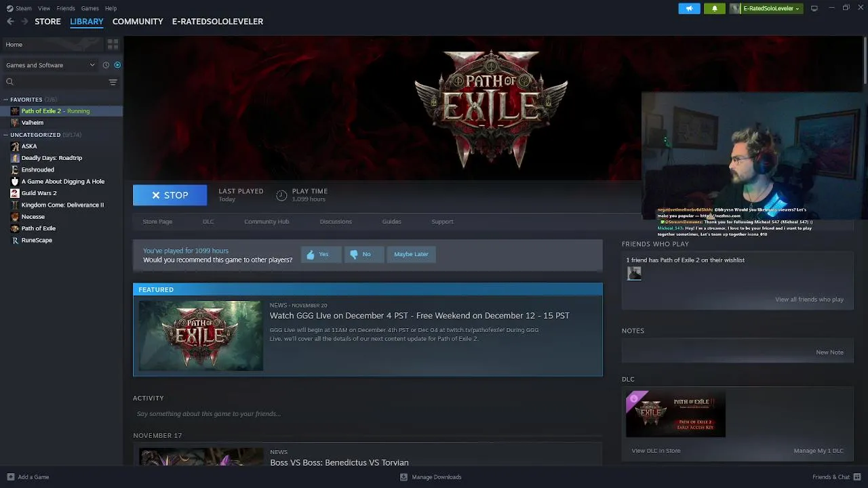Image resolution: width=868 pixels, height=488 pixels.
Task: Collapse the Favorites category
Action: 6,100
